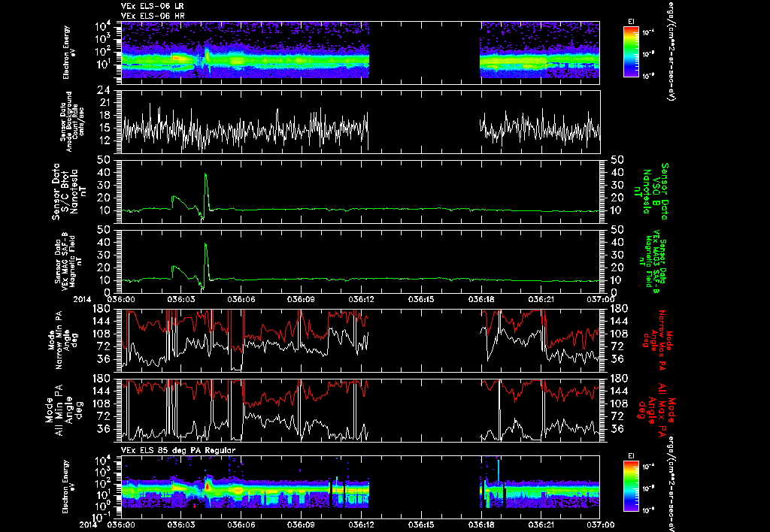The image size is (770, 532).
Task: Click the 036:06 label on the middle time axis
Action: point(241,299)
